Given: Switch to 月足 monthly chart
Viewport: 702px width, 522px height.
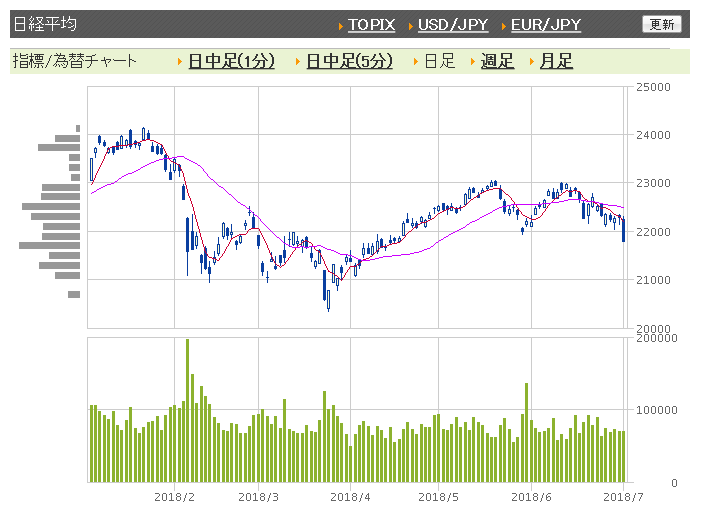Looking at the screenshot, I should coord(556,61).
